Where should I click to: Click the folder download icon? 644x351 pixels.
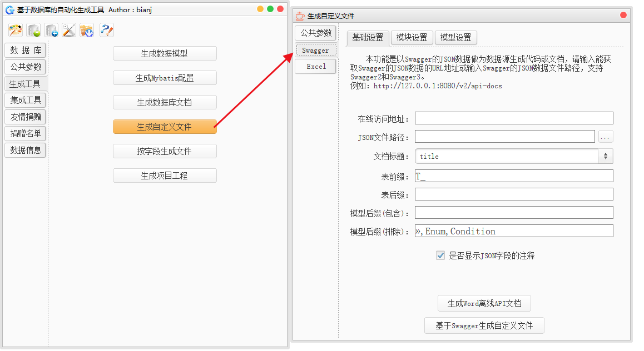click(x=87, y=31)
